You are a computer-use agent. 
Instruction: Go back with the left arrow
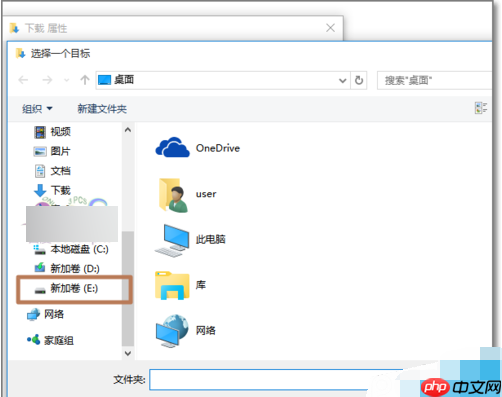(23, 80)
